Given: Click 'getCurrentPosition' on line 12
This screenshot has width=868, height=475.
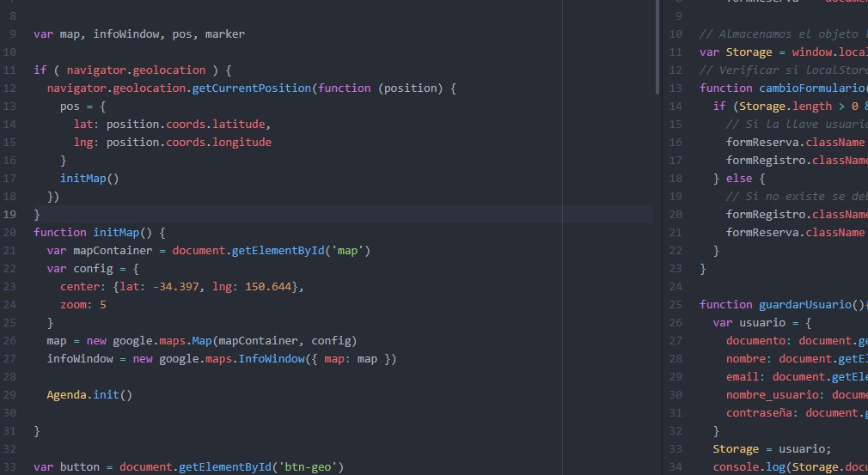Looking at the screenshot, I should coord(252,88).
